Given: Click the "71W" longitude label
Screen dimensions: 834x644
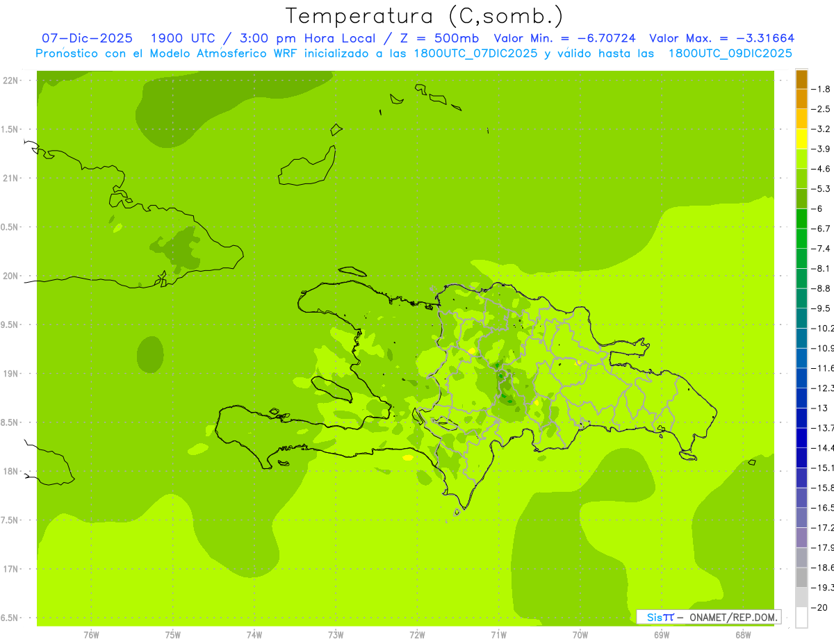Looking at the screenshot, I should click(x=498, y=634).
